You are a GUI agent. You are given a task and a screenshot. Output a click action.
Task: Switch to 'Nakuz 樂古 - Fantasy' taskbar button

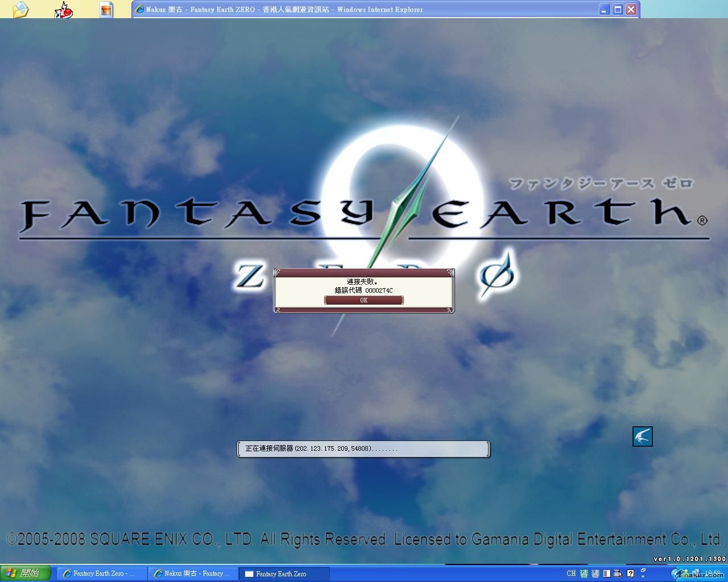pos(193,573)
